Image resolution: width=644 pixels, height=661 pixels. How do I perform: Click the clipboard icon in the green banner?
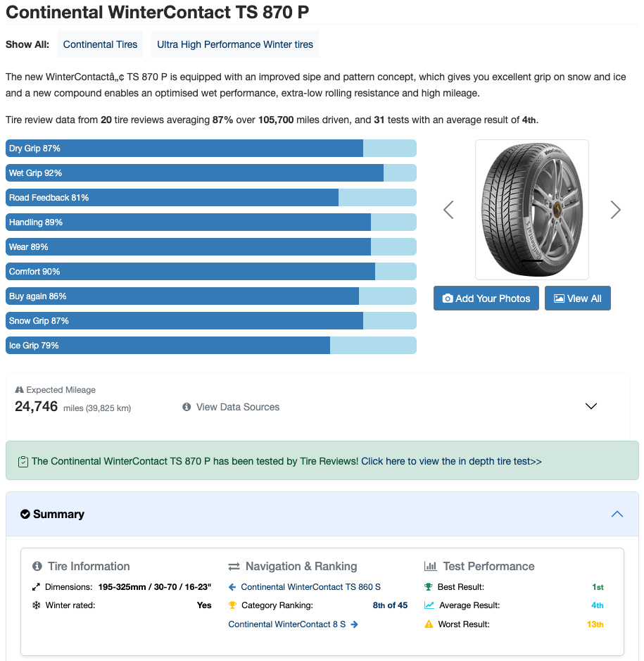point(23,462)
